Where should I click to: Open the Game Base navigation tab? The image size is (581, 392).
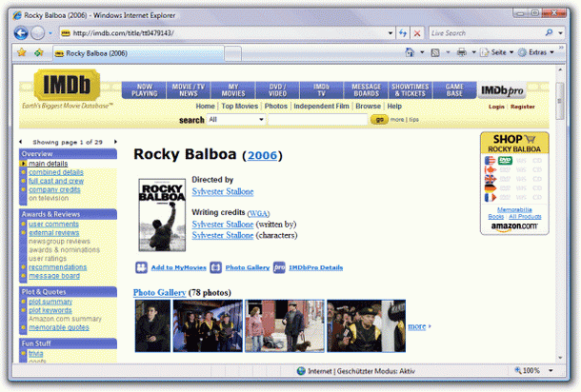(x=454, y=90)
